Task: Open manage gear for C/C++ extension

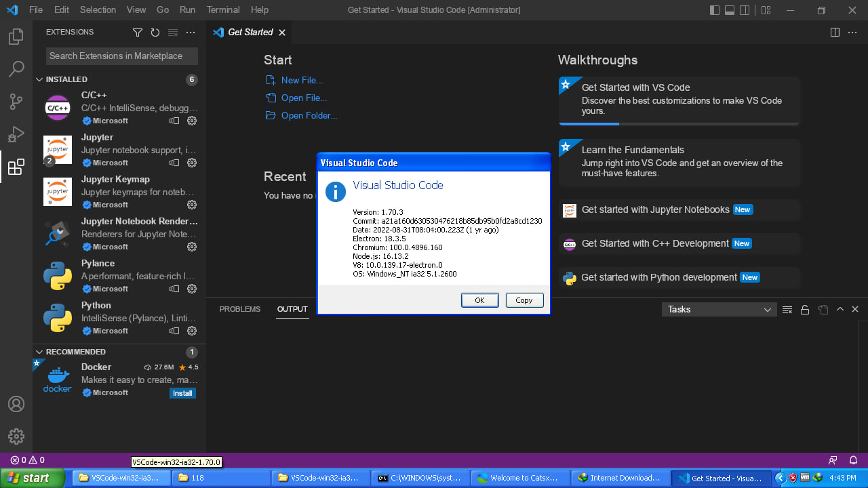Action: (192, 121)
